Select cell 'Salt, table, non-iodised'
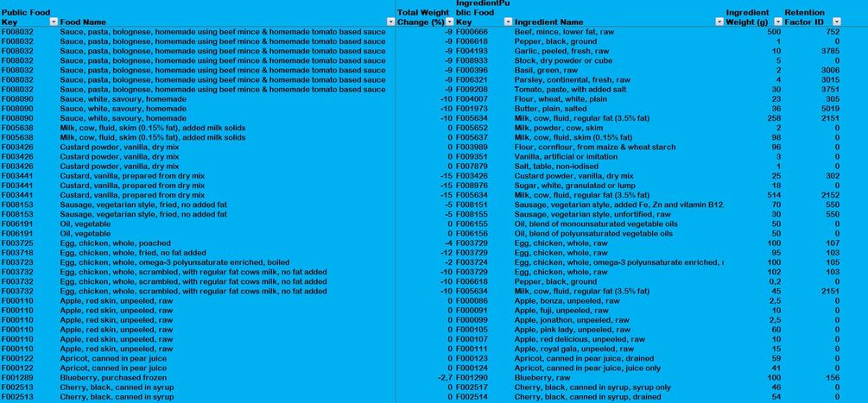The width and height of the screenshot is (868, 403). click(x=557, y=167)
